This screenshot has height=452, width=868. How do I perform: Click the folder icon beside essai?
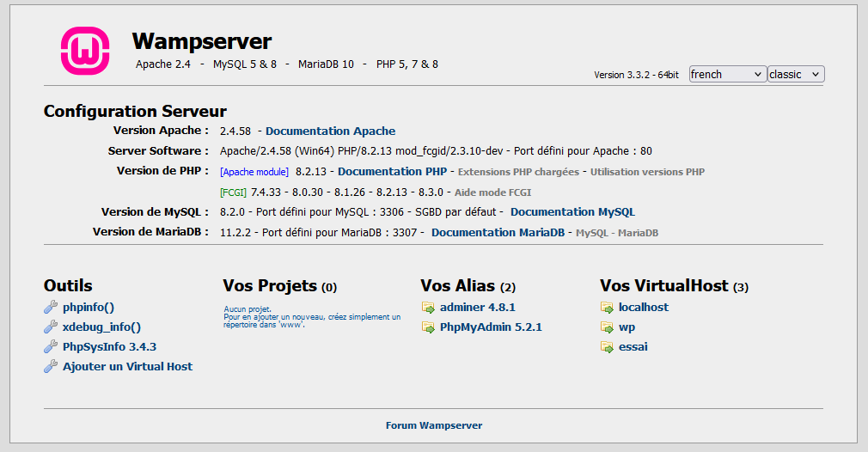[608, 347]
